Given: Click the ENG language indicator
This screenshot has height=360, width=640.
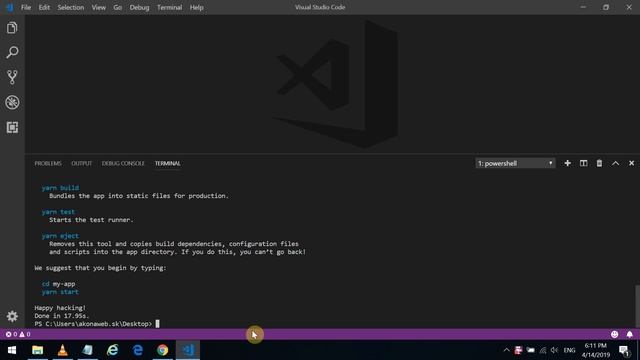Looking at the screenshot, I should click(x=569, y=350).
